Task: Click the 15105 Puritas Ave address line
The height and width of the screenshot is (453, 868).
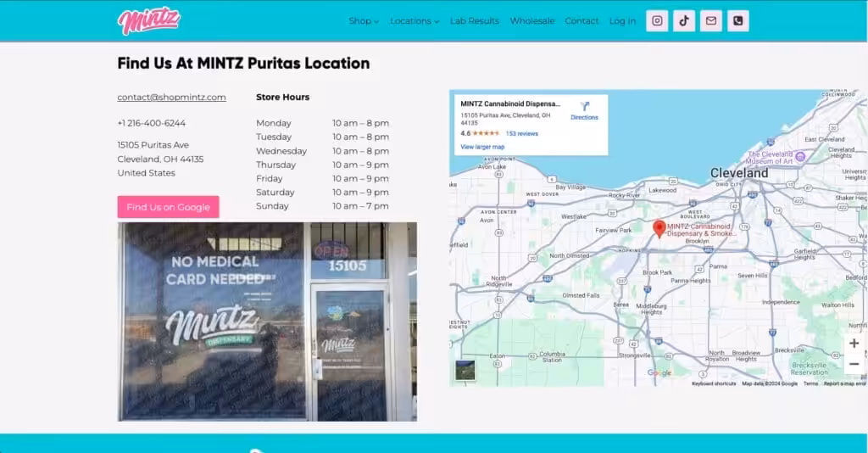Action: [x=153, y=145]
